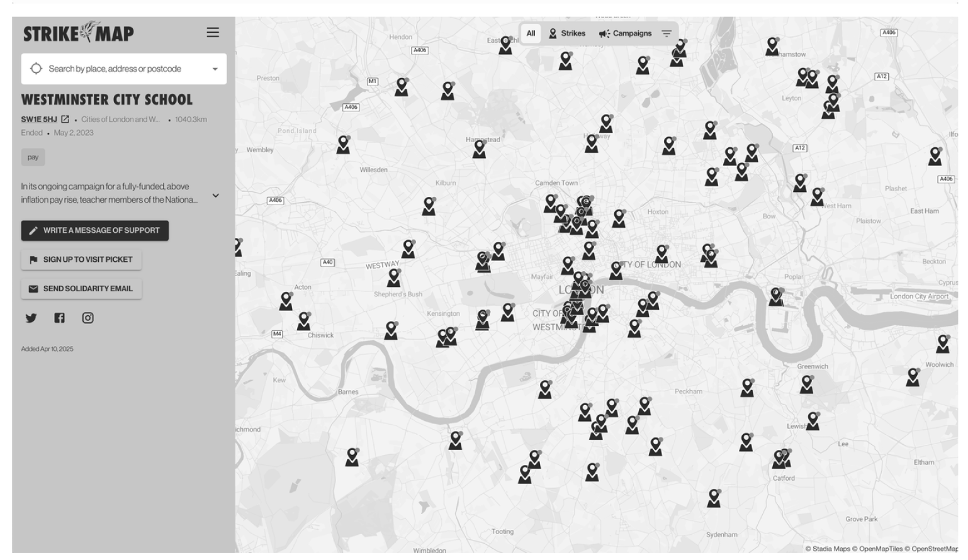Open the hamburger menu in sidebar

click(x=213, y=33)
